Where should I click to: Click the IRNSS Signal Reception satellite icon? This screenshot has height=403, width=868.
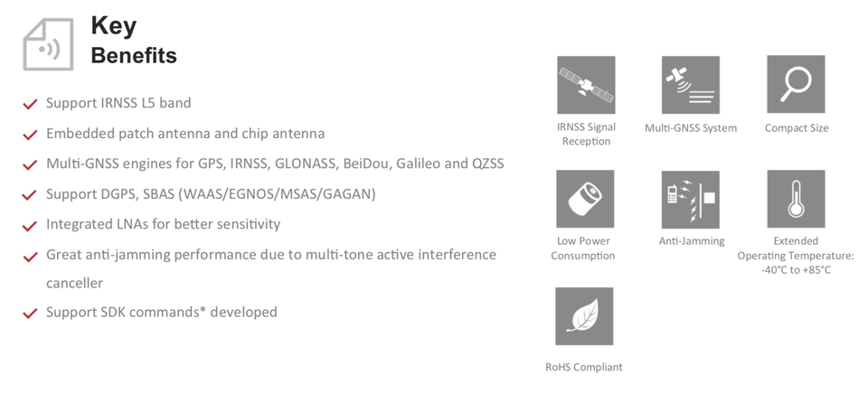point(586,85)
